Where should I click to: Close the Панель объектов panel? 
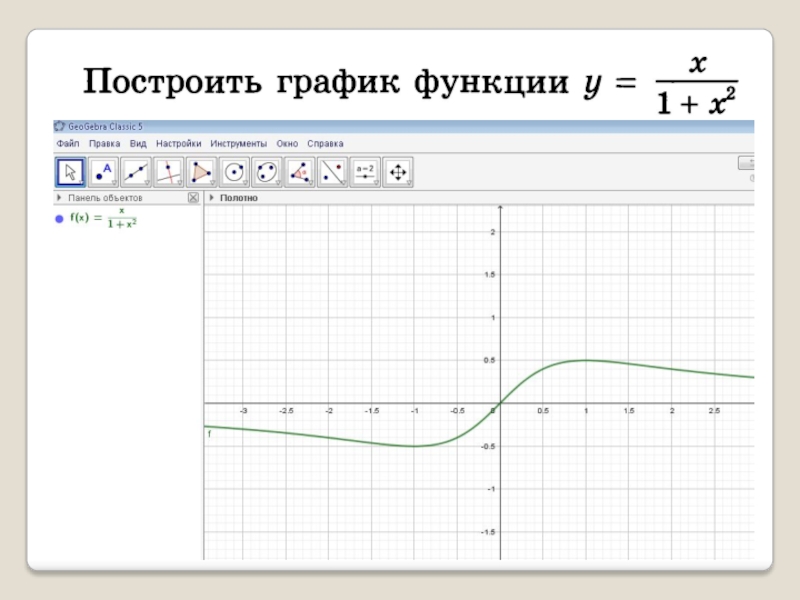(193, 197)
